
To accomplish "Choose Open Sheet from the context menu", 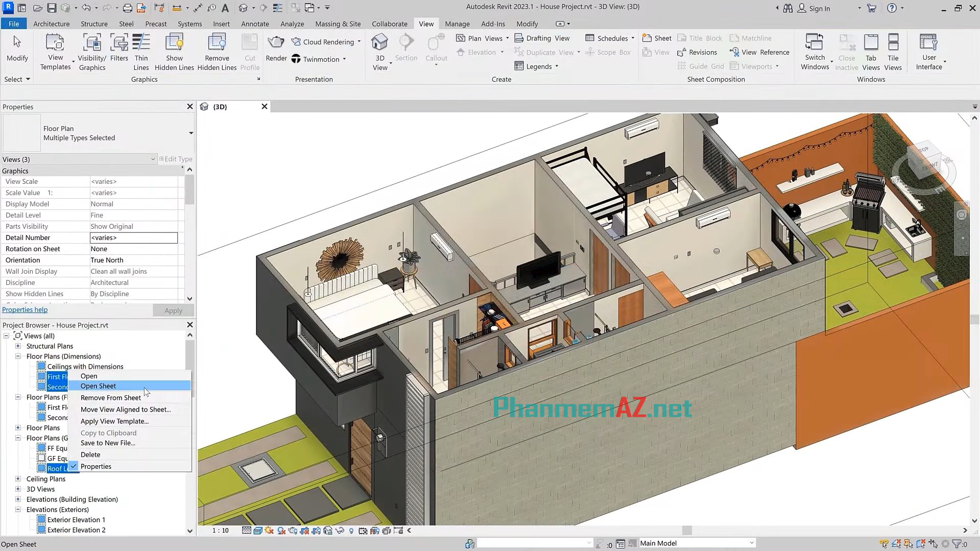I will 98,386.
